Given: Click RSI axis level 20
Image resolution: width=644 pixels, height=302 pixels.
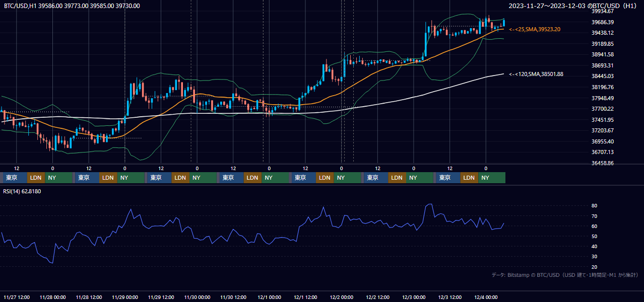Looking at the screenshot, I should click(594, 267).
